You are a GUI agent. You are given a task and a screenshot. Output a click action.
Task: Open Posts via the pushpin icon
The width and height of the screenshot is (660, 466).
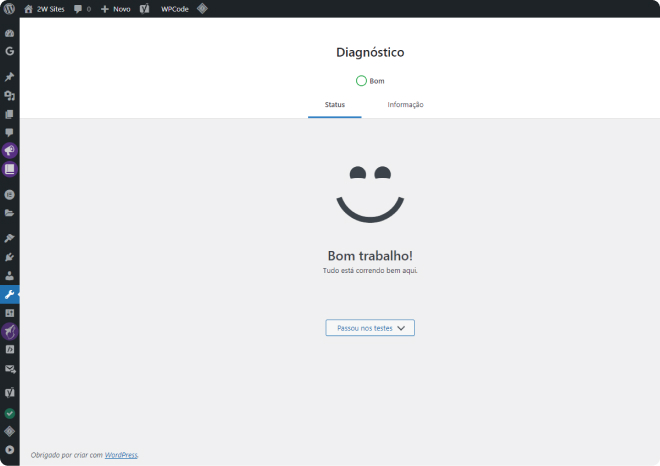[10, 77]
